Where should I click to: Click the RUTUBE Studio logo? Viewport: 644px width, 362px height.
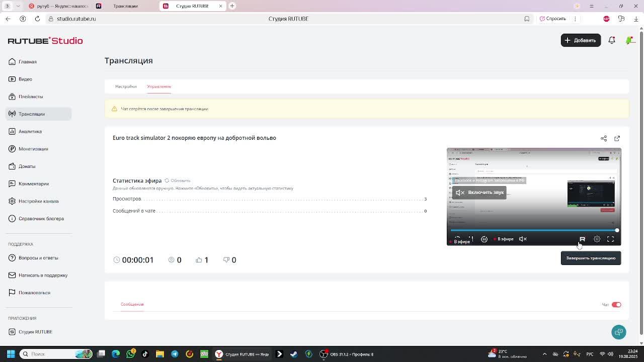pyautogui.click(x=45, y=41)
